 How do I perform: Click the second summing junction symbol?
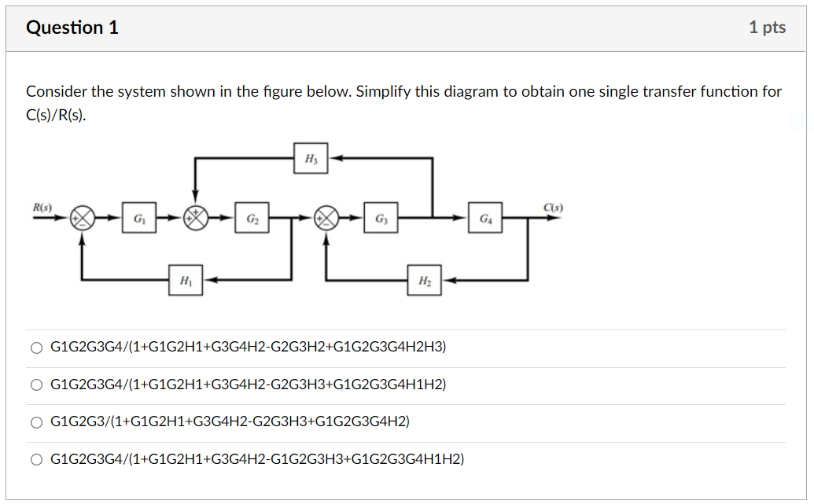[194, 218]
